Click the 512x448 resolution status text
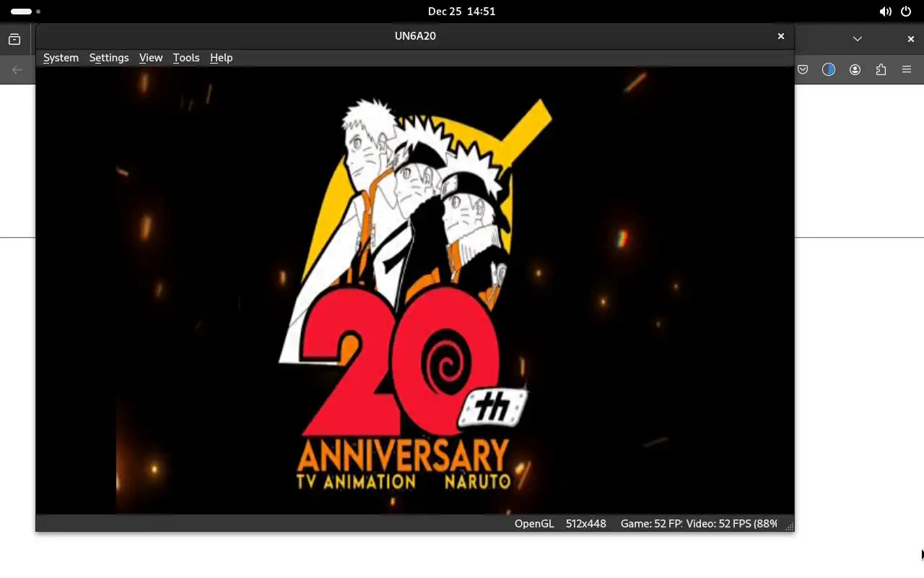Image resolution: width=924 pixels, height=578 pixels. coord(585,524)
